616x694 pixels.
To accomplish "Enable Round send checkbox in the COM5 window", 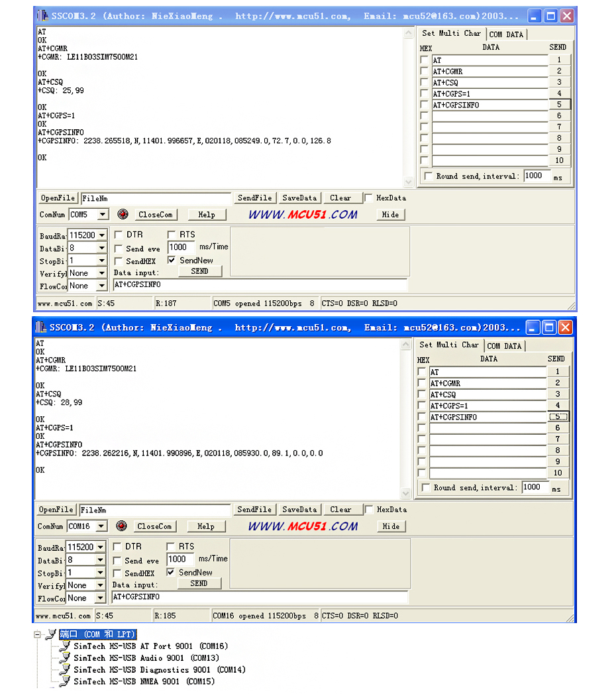I will click(x=428, y=176).
